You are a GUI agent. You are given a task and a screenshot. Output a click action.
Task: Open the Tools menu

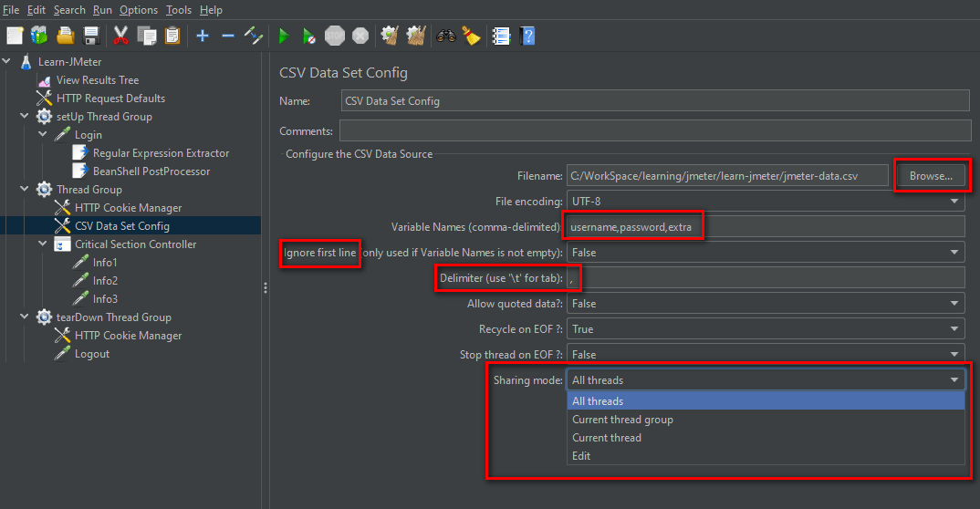(x=179, y=10)
